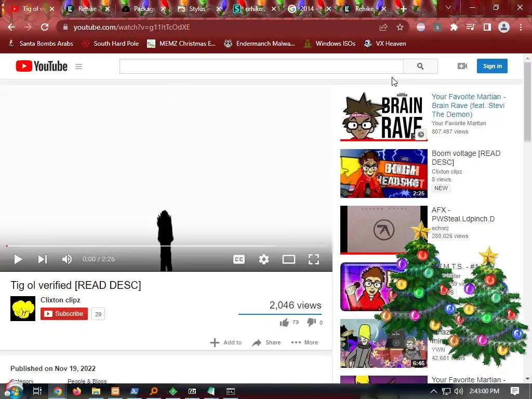Add Brain Rave to Watch Later clock
This screenshot has height=399, width=532.
click(x=421, y=135)
